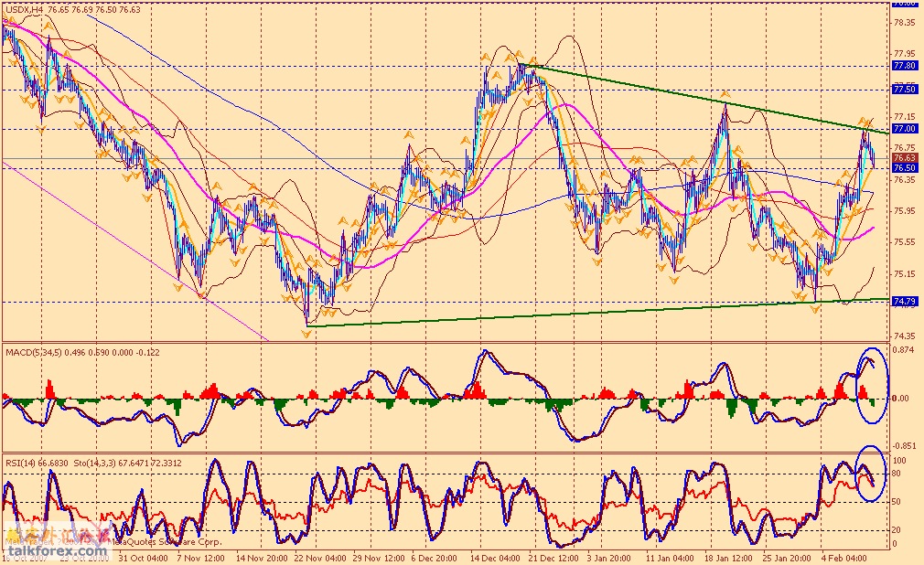Click the 14 Dec 04:00 date label

pyautogui.click(x=495, y=558)
